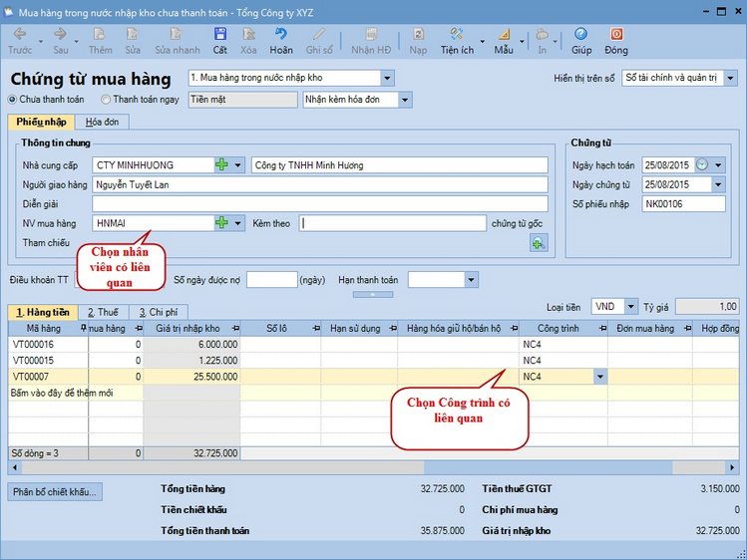Collapse the header section arrow bar
Screen dimensions: 747x560
(x=373, y=295)
